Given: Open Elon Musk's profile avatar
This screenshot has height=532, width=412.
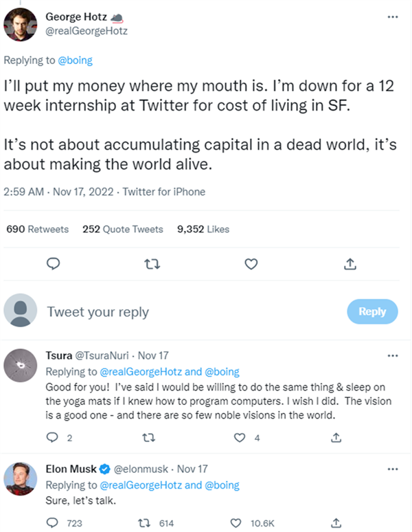Looking at the screenshot, I should (x=21, y=478).
